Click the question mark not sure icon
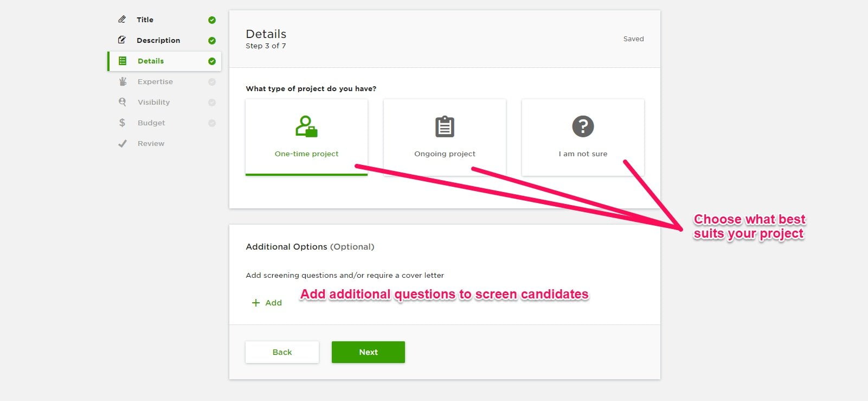The width and height of the screenshot is (868, 401). (x=583, y=126)
